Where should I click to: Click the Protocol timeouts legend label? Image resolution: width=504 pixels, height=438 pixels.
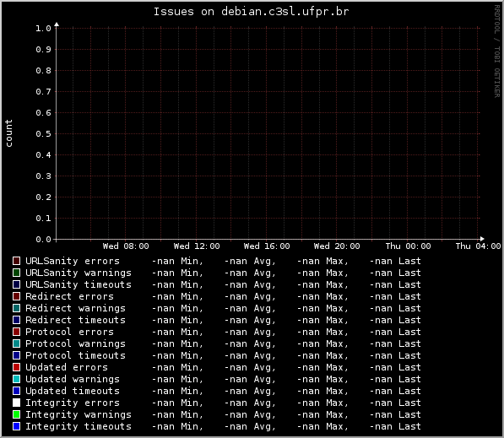(x=75, y=355)
